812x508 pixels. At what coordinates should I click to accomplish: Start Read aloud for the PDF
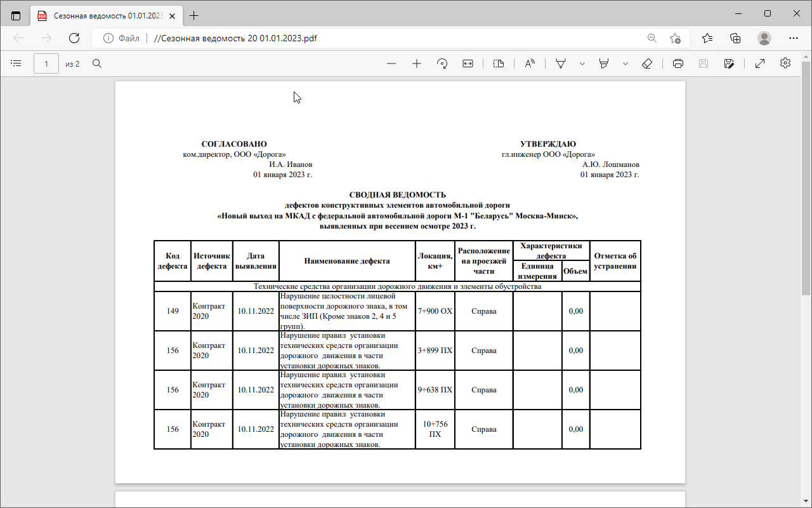(530, 63)
